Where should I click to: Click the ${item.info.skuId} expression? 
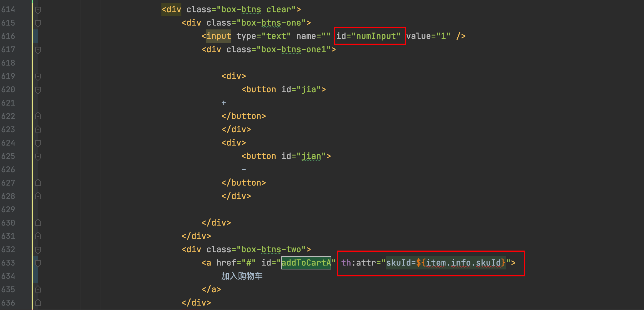[x=461, y=263]
